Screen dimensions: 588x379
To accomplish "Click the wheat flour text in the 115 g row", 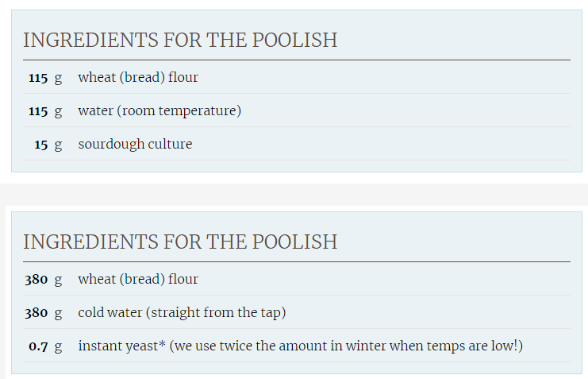I will pyautogui.click(x=138, y=78).
